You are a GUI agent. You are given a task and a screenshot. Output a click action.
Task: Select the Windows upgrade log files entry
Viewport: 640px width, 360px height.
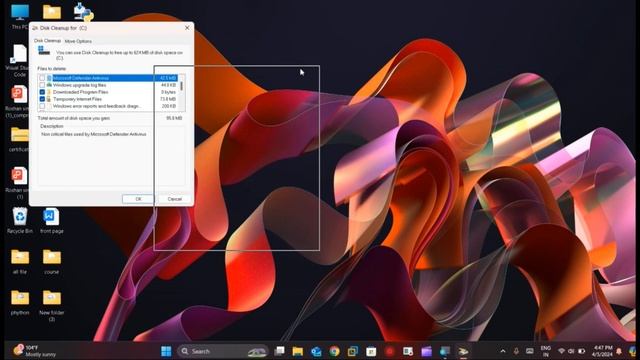point(80,85)
